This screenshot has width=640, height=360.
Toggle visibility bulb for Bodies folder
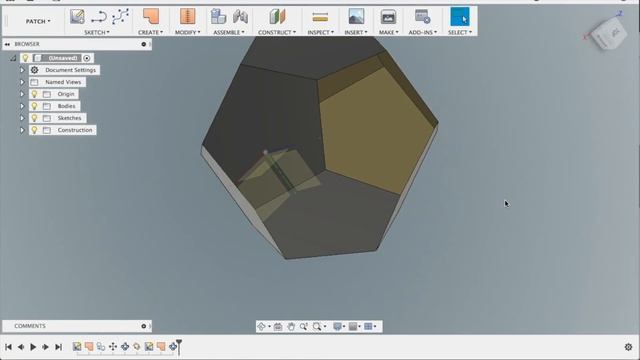coord(35,106)
